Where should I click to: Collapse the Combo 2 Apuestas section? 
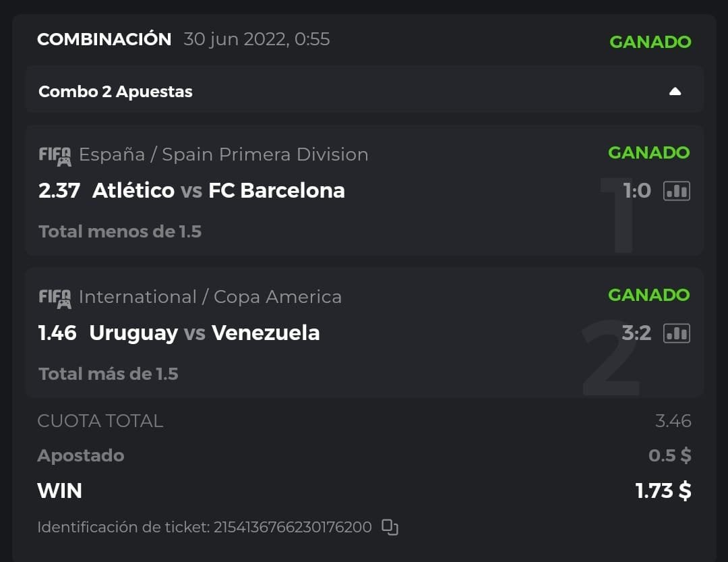point(675,92)
